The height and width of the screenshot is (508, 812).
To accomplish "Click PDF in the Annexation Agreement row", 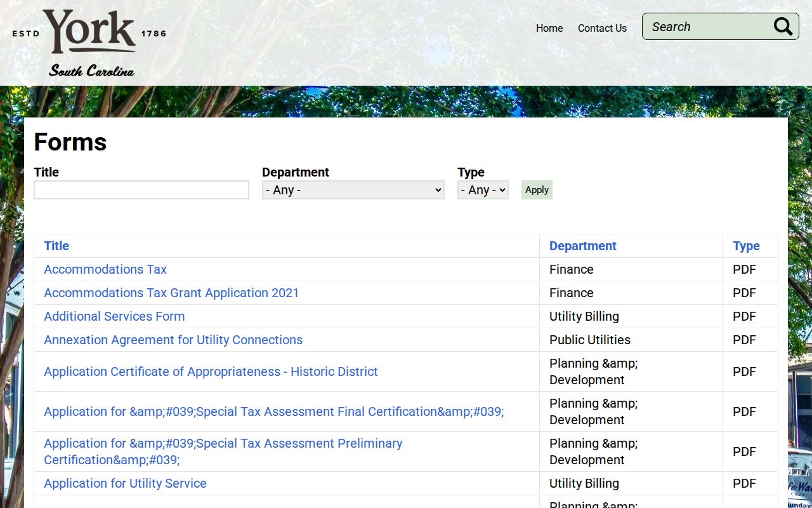I will 745,340.
